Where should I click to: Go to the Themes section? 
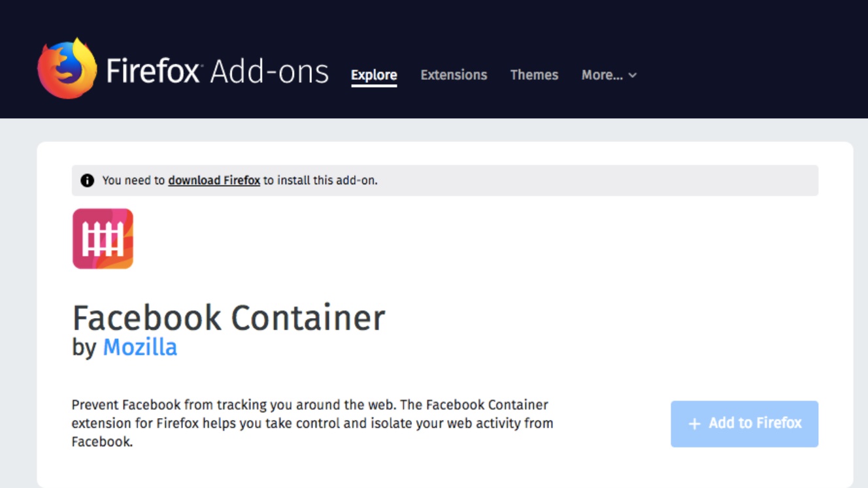[x=534, y=75]
